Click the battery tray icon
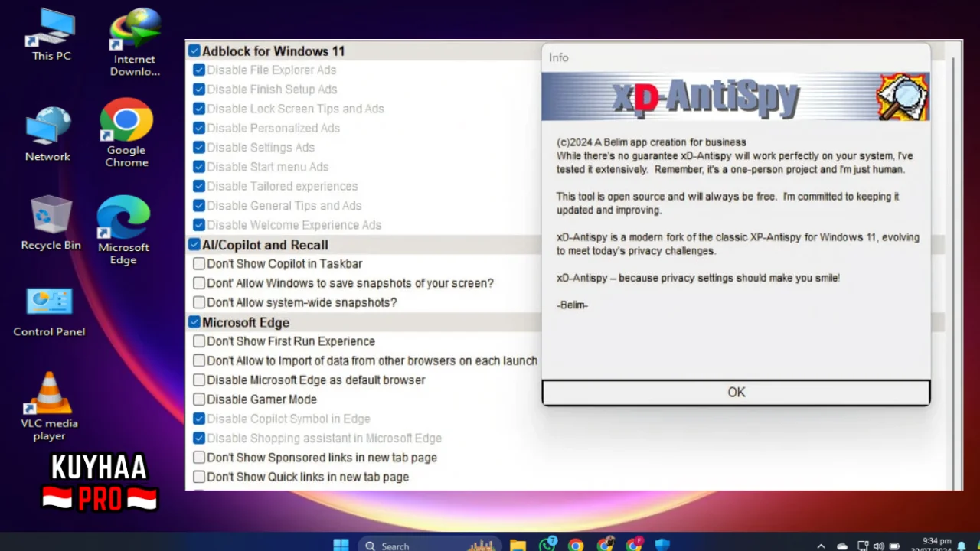Screen dimensions: 980x551 (x=894, y=546)
